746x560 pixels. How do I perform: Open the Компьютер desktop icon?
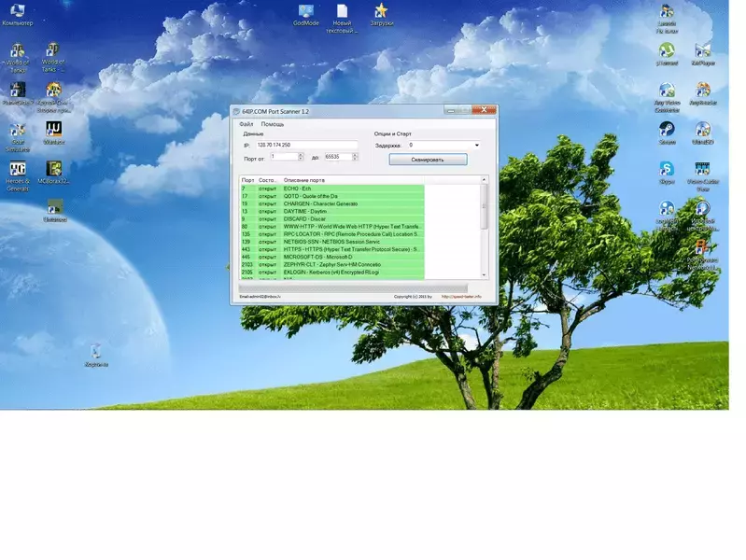(17, 14)
